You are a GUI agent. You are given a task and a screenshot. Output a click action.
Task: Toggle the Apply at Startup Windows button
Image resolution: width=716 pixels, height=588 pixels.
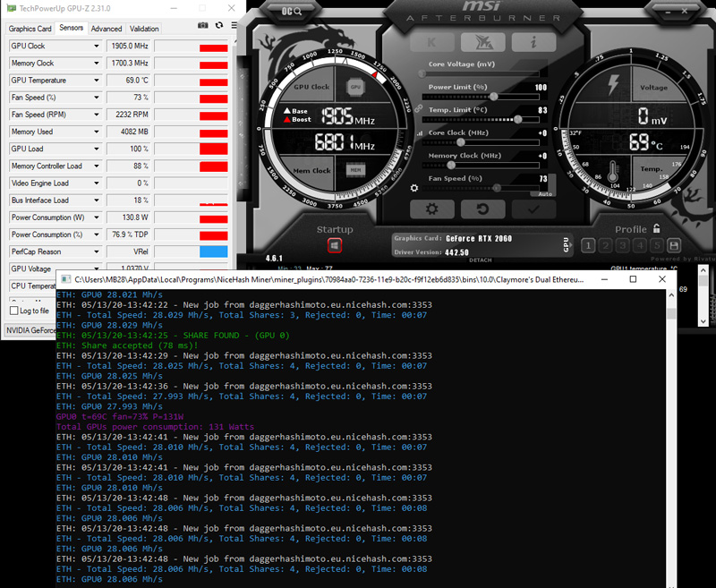[335, 245]
